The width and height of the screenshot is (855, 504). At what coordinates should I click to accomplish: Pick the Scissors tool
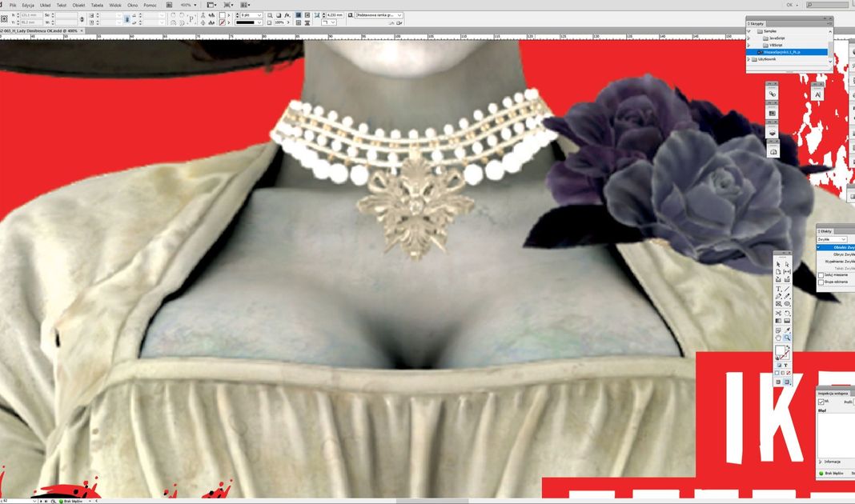(778, 313)
